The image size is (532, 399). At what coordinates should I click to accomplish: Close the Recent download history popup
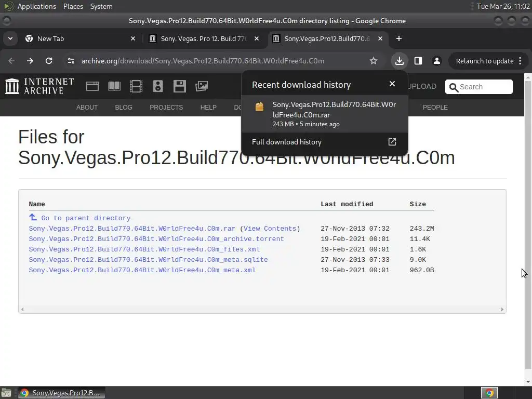point(392,84)
